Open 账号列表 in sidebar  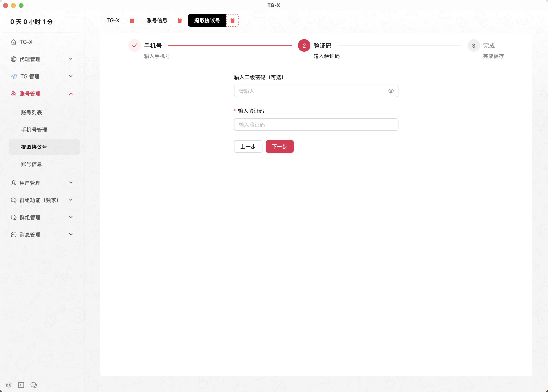pos(32,112)
